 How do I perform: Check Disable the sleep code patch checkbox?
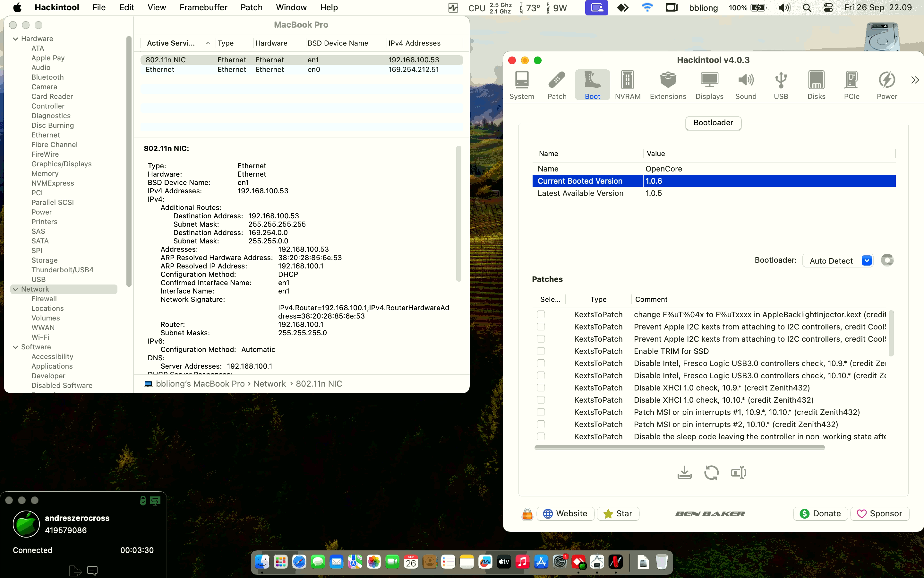tap(541, 437)
